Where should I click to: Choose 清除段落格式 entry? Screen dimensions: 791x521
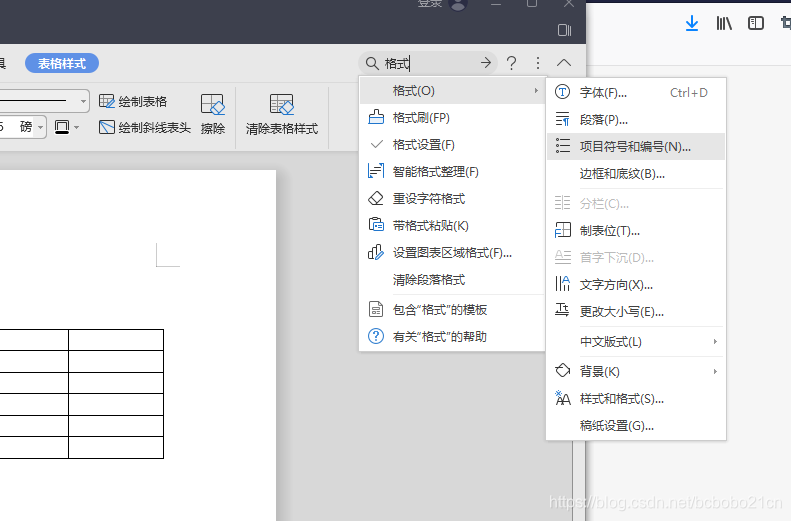(x=452, y=280)
